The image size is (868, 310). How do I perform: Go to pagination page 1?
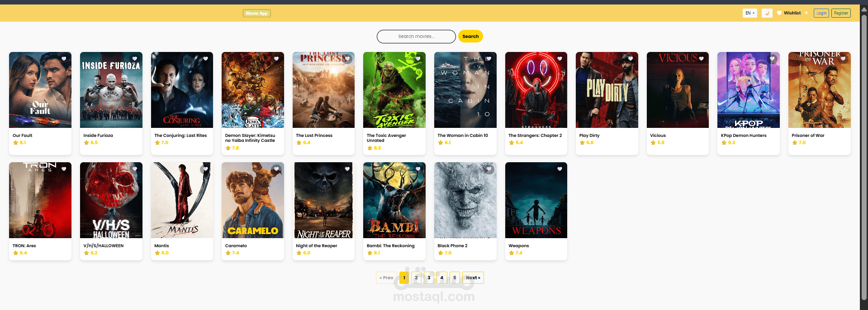point(404,277)
